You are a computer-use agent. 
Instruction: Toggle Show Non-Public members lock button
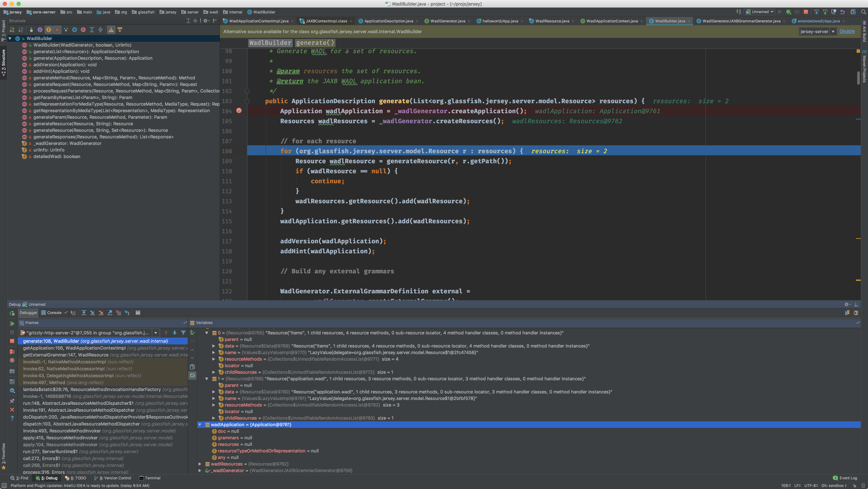click(x=57, y=30)
